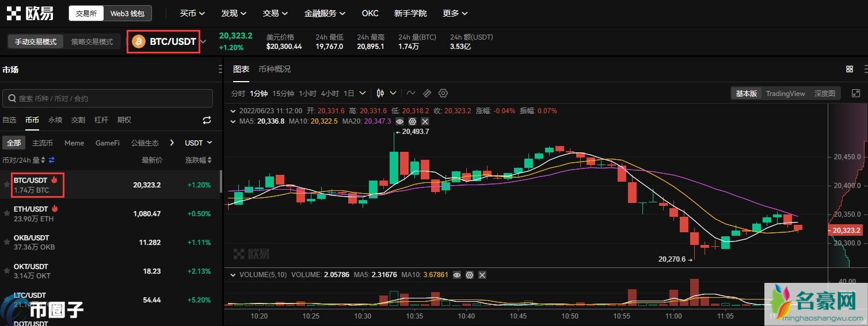
Task: Remove the MA indicator with X icon
Action: click(x=425, y=121)
